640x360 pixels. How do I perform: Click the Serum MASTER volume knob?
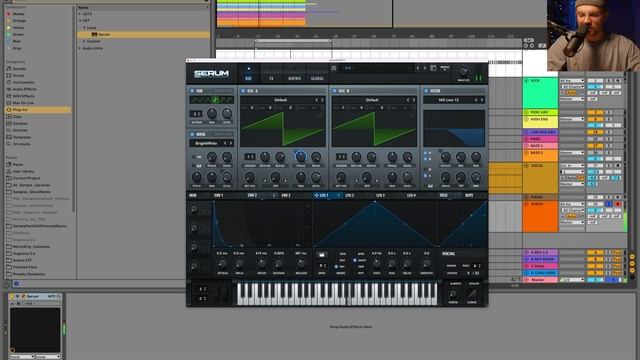tap(463, 72)
